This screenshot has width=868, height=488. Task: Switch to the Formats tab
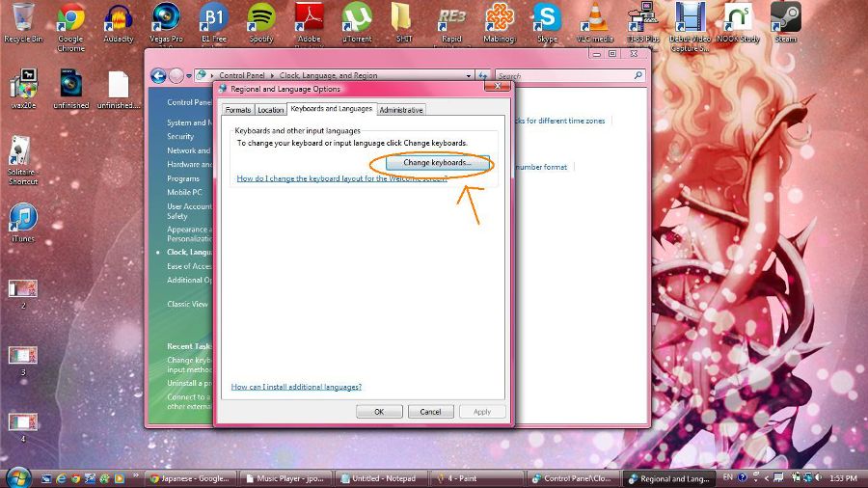click(x=237, y=110)
